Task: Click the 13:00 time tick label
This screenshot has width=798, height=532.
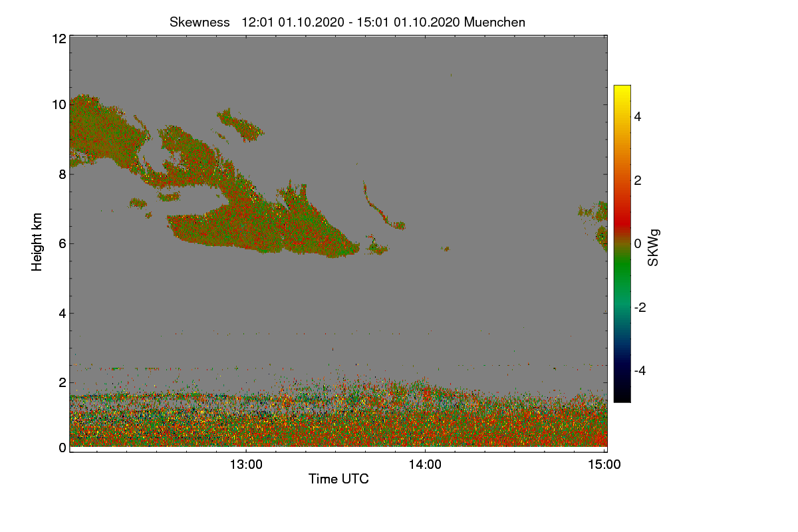Action: click(x=246, y=465)
